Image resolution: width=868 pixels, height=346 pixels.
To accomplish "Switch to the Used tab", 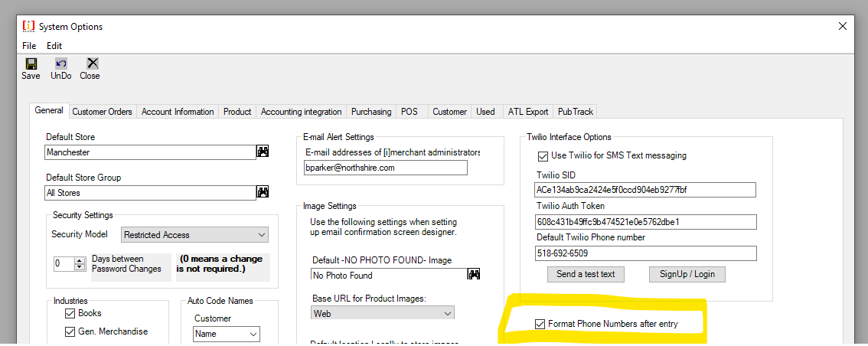I will [x=485, y=112].
